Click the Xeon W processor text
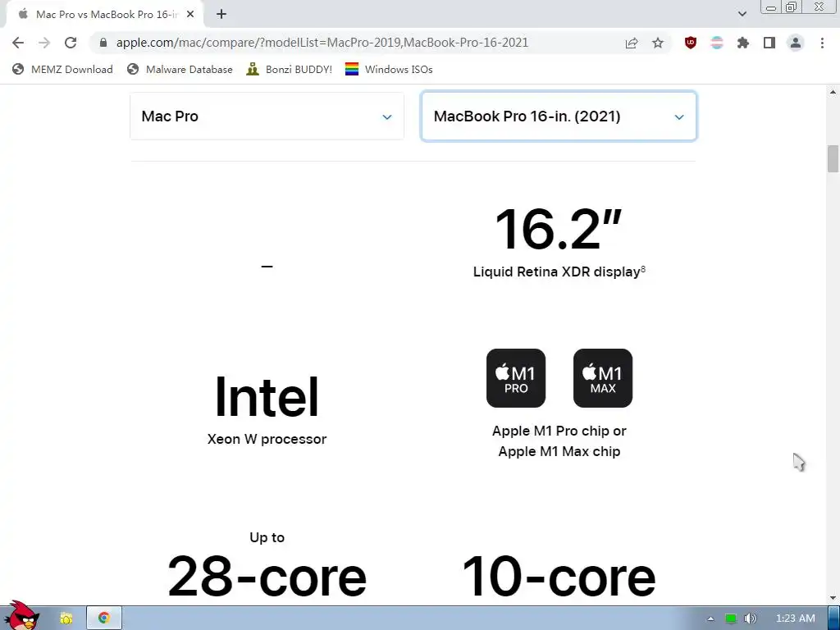The height and width of the screenshot is (630, 840). pos(267,439)
